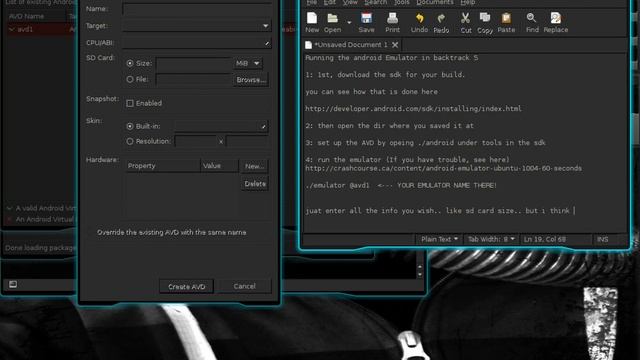Open the View menu in gedit
Image resolution: width=640 pixels, height=360 pixels.
tap(350, 2)
